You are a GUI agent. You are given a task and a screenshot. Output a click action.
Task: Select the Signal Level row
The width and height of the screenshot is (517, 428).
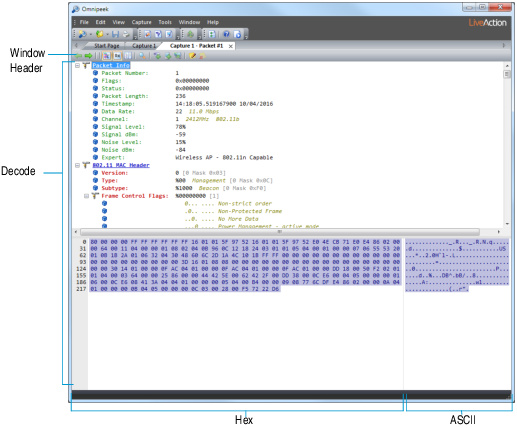coord(139,127)
